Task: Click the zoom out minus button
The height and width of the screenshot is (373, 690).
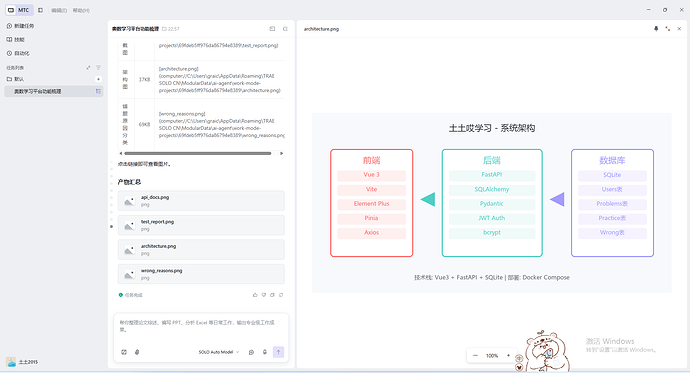Action: click(x=475, y=356)
